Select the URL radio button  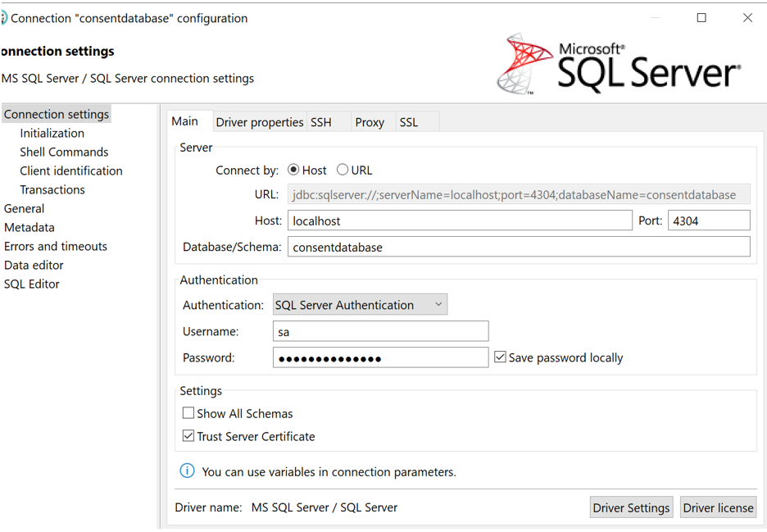tap(343, 170)
